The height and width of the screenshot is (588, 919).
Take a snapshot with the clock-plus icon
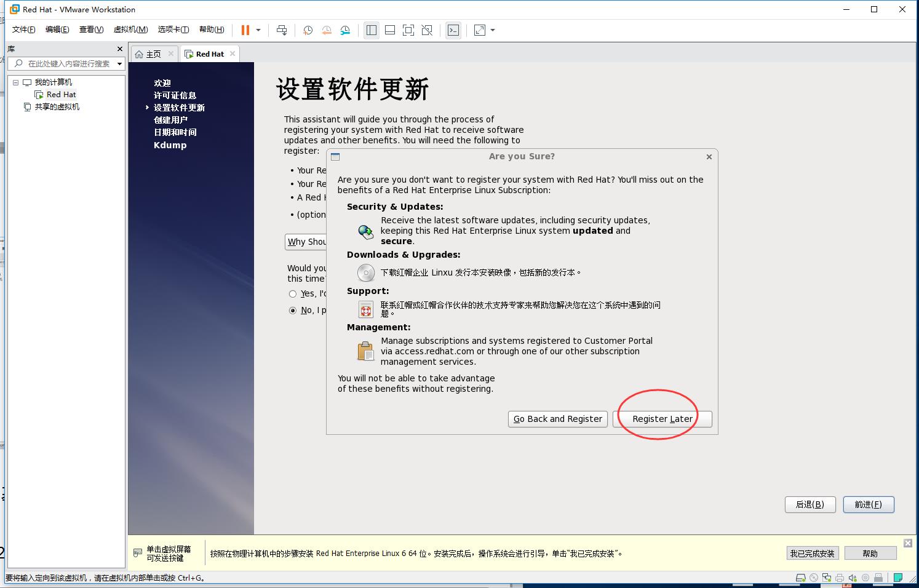point(308,30)
